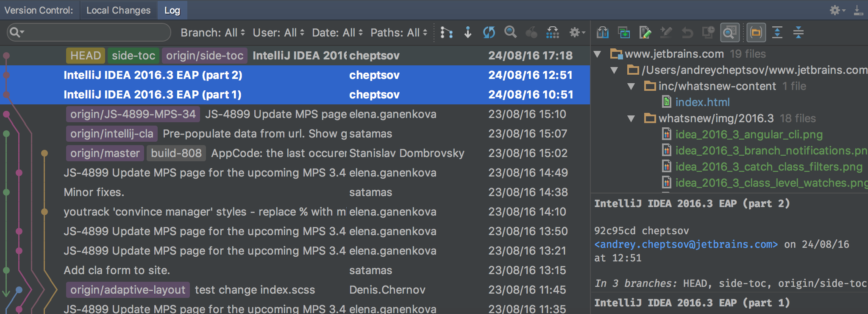This screenshot has height=314, width=868.
Task: Click the origin/master branch label
Action: click(105, 153)
